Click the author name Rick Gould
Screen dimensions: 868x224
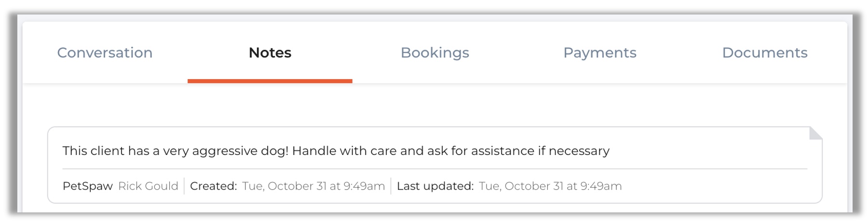[148, 186]
